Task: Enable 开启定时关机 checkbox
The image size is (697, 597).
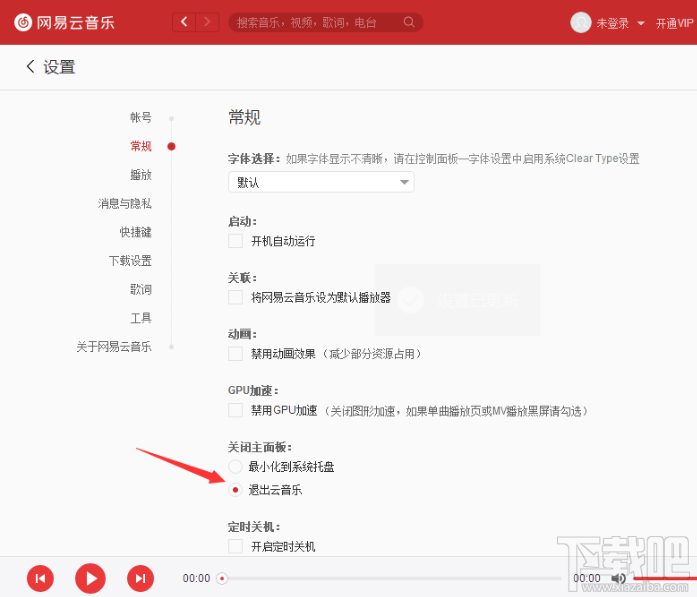Action: pos(235,546)
